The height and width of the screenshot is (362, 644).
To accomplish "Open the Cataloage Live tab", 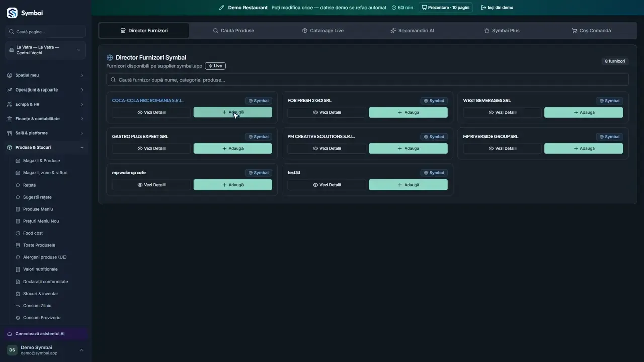I will 323,31.
